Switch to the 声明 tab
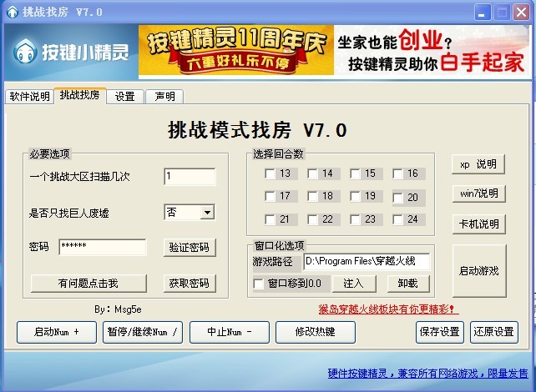The height and width of the screenshot is (392, 536). (x=164, y=96)
